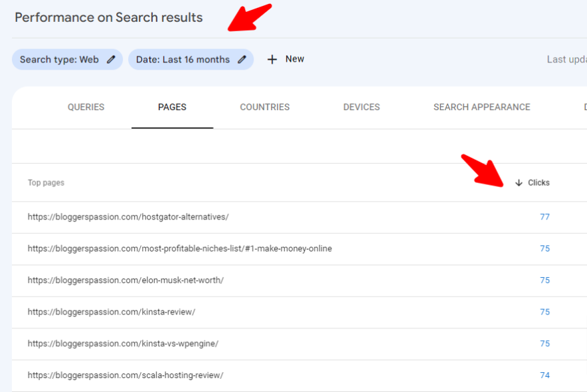Click the scala-hosting-review page URL
The width and height of the screenshot is (587, 392).
tap(126, 375)
